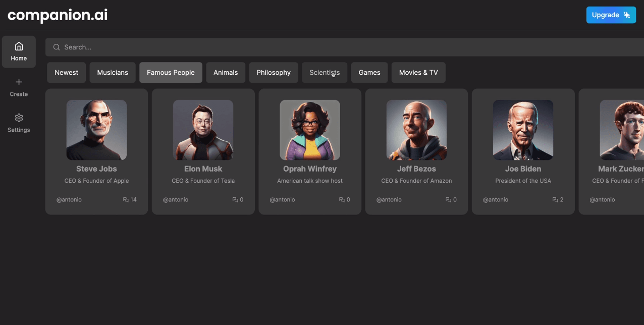
Task: Click the message count icon on Joe Biden card
Action: (555, 200)
